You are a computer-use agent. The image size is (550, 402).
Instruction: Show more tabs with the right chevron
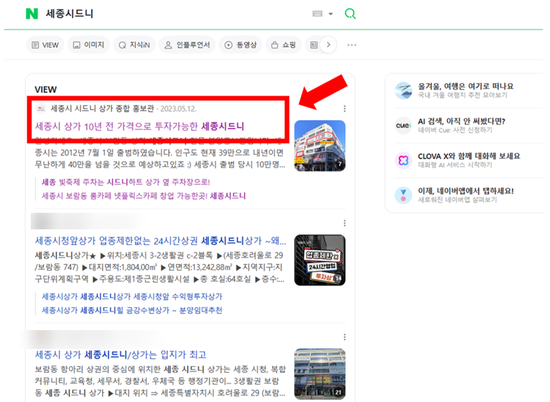328,45
